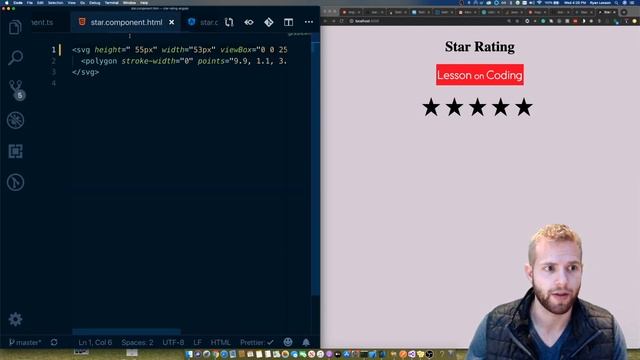Screen dimensions: 640x360
Task: Click the Star Rating heading in browser
Action: pos(480,47)
